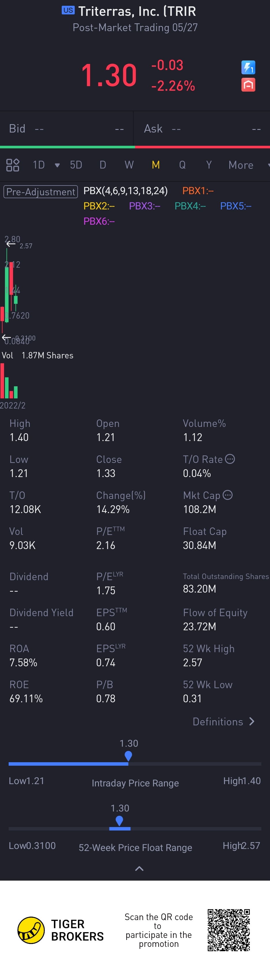Open PBX(4,6,9,13,18,24) indicator settings
This screenshot has height=980, width=270.
coord(125,191)
